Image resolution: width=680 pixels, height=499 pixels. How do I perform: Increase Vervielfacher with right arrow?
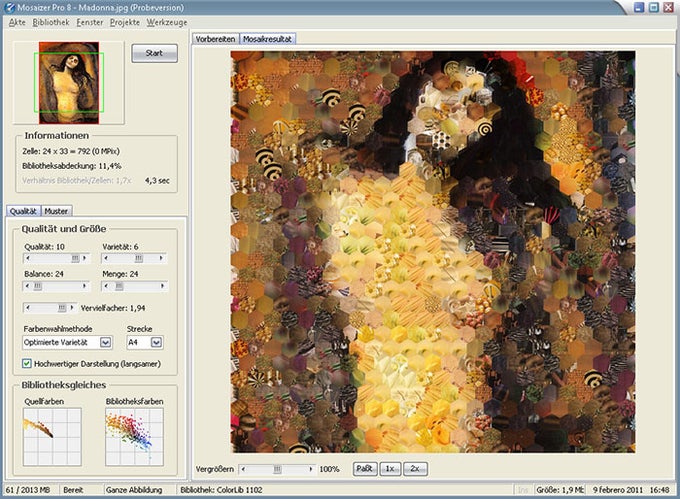[x=72, y=308]
